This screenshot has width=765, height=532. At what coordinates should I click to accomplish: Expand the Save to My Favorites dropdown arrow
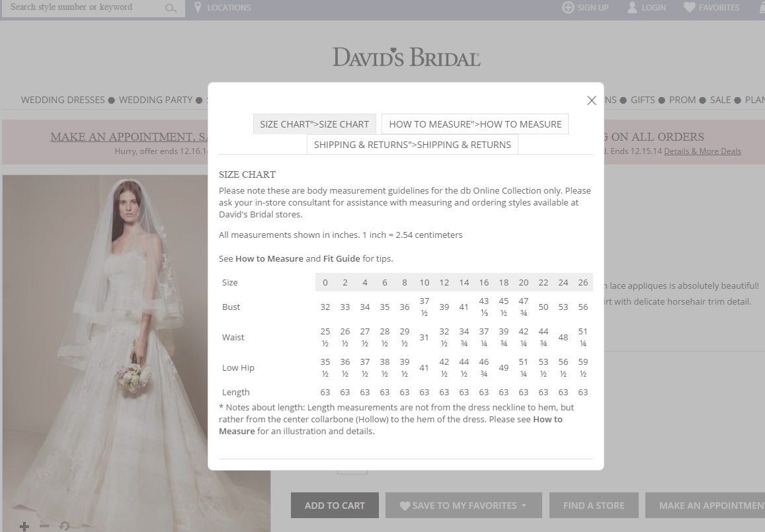524,506
